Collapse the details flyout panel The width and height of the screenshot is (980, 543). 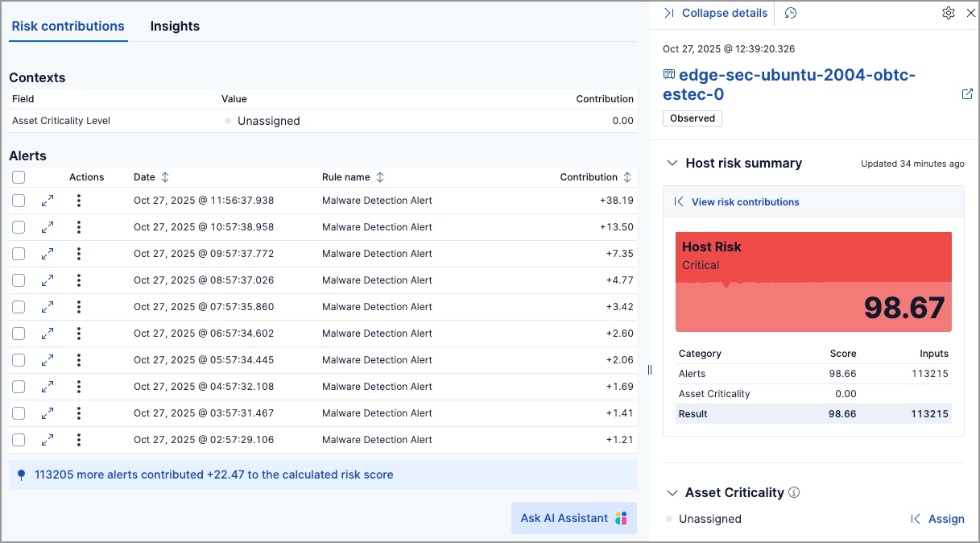click(715, 13)
